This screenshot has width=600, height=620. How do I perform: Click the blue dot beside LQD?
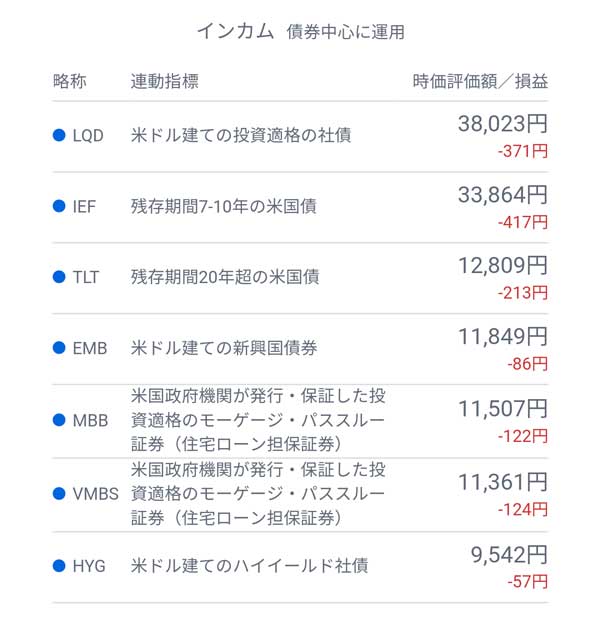click(x=58, y=136)
